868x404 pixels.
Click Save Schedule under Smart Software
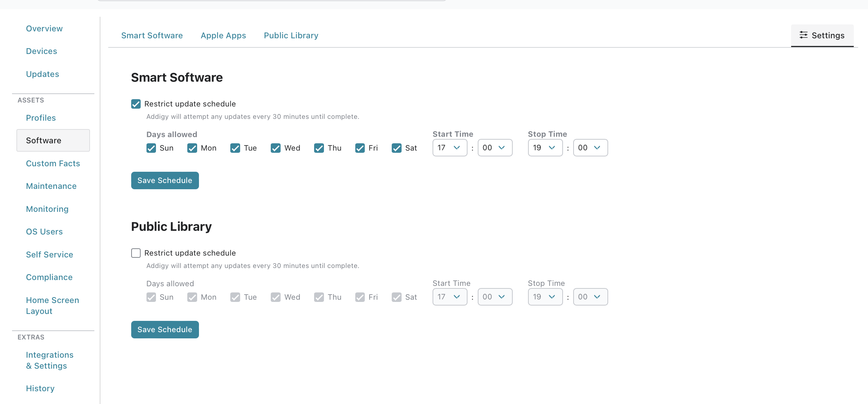point(165,180)
